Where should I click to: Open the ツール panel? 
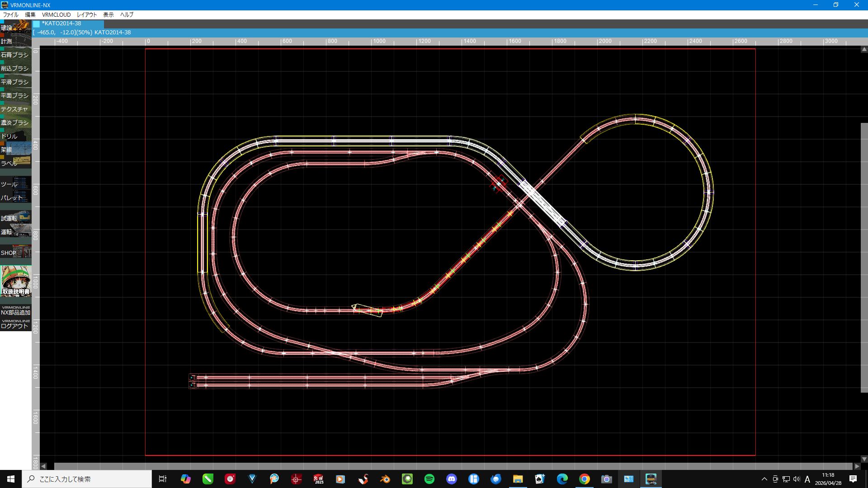coord(16,183)
